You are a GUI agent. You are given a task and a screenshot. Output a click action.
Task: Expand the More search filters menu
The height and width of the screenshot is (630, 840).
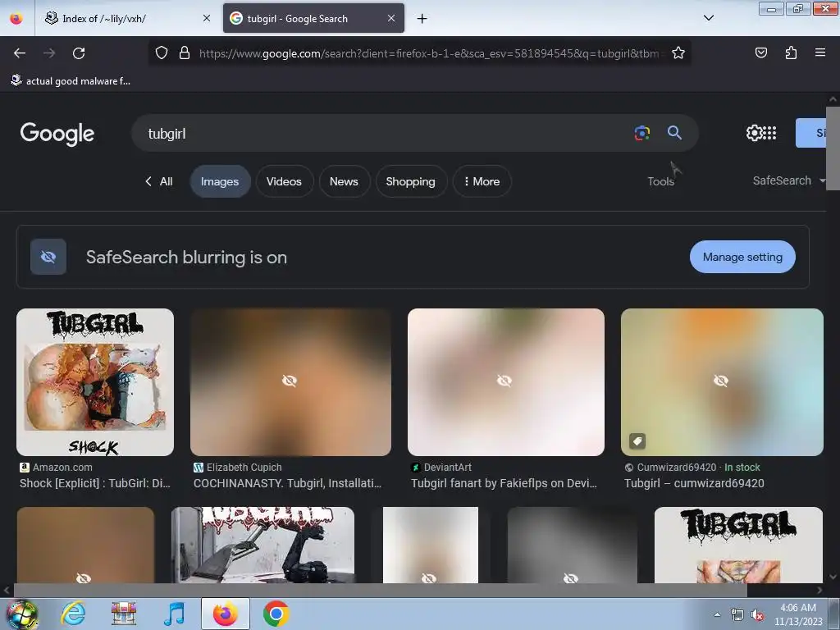482,181
